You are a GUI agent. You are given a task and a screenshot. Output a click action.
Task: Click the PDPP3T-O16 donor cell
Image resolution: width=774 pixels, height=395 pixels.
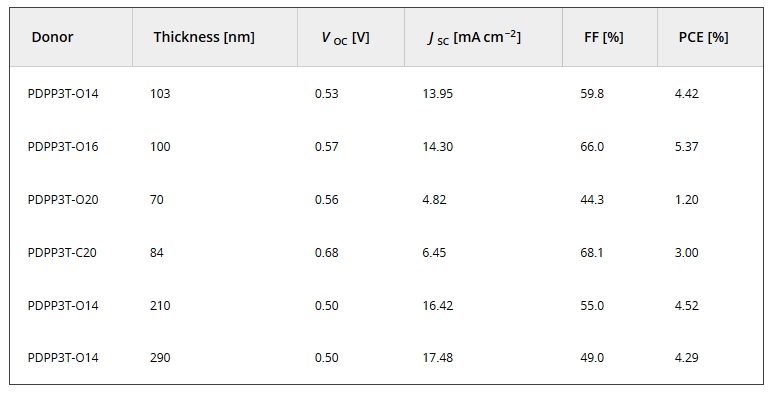tap(63, 147)
